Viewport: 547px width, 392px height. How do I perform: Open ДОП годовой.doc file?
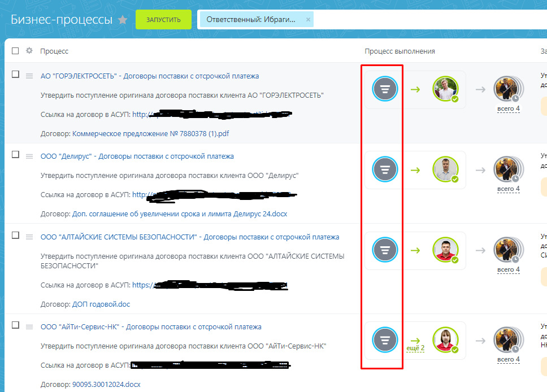(x=101, y=304)
